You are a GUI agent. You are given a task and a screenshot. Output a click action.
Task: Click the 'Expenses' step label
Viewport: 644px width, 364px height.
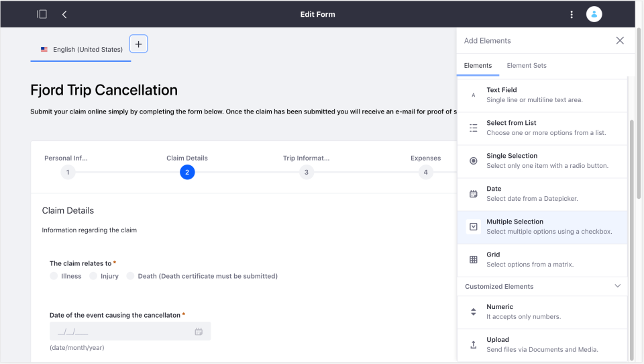tap(425, 158)
